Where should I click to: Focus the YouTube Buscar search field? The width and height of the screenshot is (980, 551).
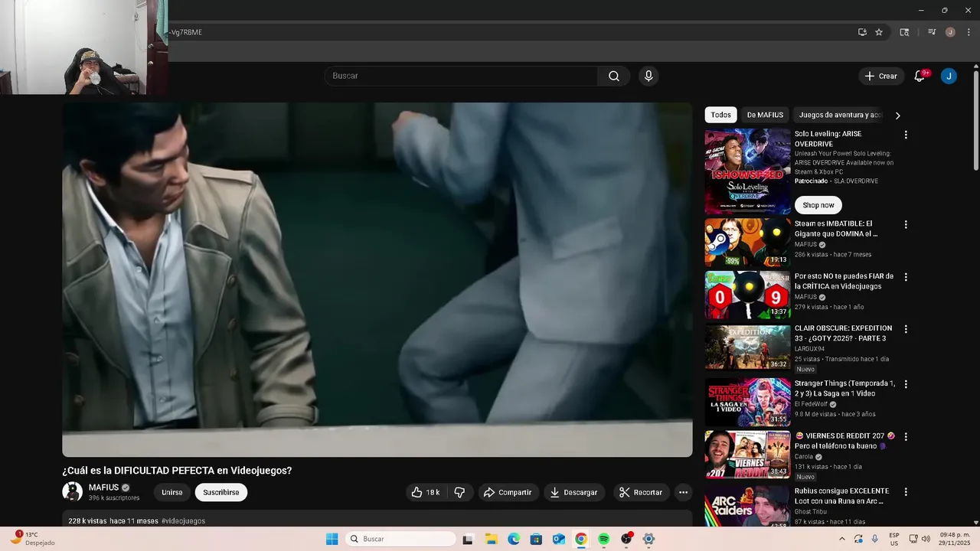tap(461, 76)
